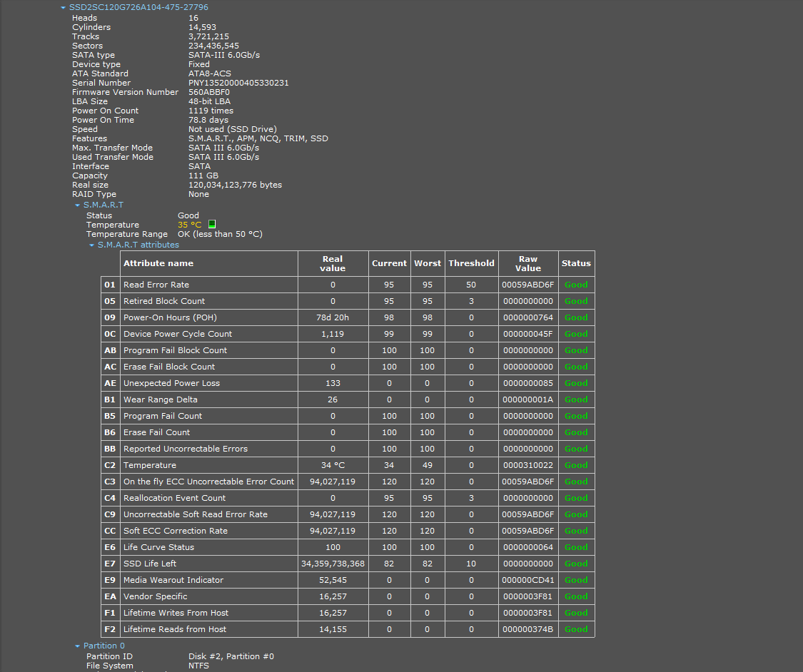This screenshot has width=803, height=672.
Task: Click the Life Curve Status row name
Action: point(158,546)
